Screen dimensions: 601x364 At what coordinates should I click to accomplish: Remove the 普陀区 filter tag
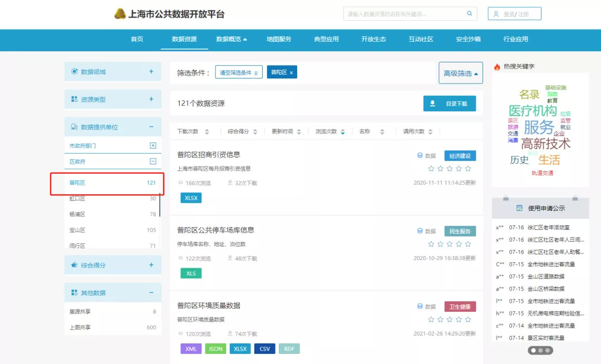[291, 73]
